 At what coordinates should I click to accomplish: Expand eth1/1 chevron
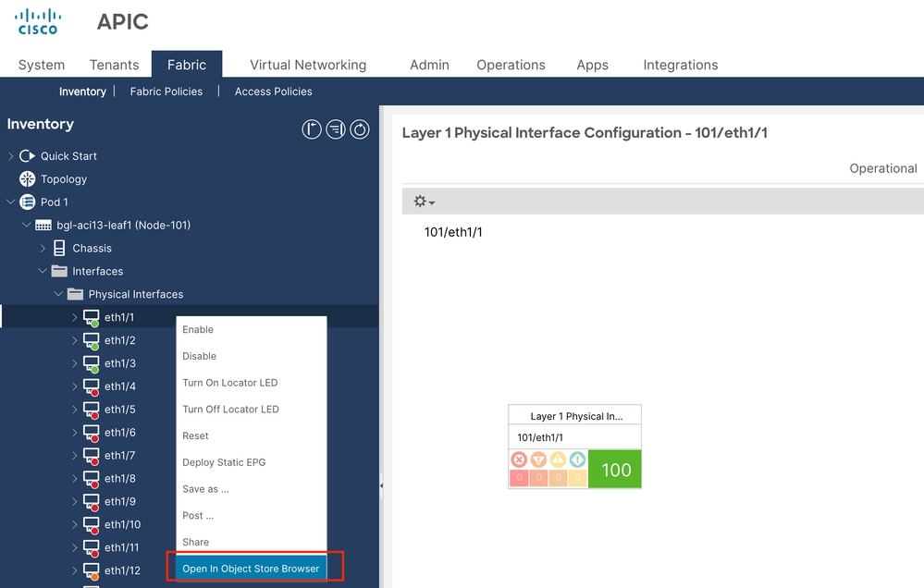[74, 317]
